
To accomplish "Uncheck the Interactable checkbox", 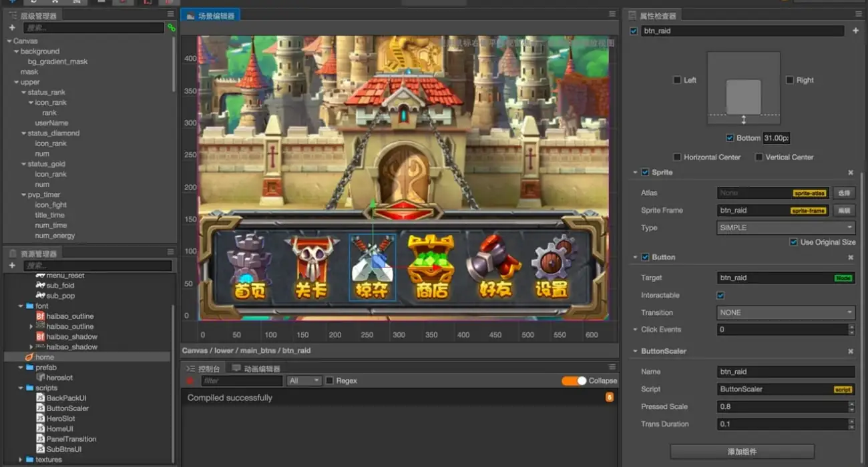I will pyautogui.click(x=720, y=296).
